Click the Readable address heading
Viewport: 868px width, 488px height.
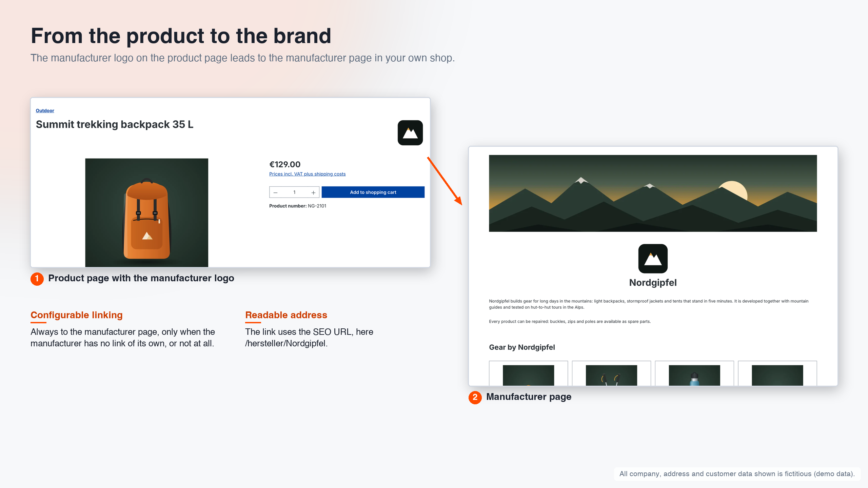coord(286,315)
